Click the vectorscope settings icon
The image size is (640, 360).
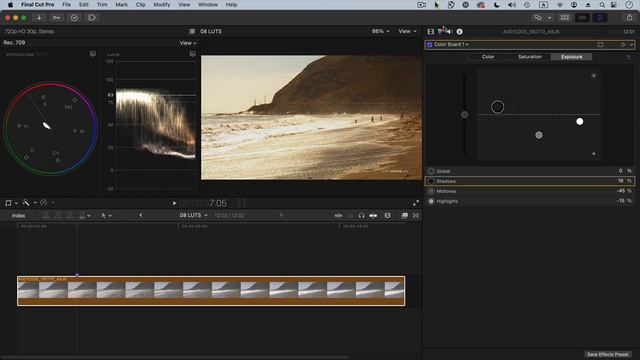pyautogui.click(x=93, y=54)
